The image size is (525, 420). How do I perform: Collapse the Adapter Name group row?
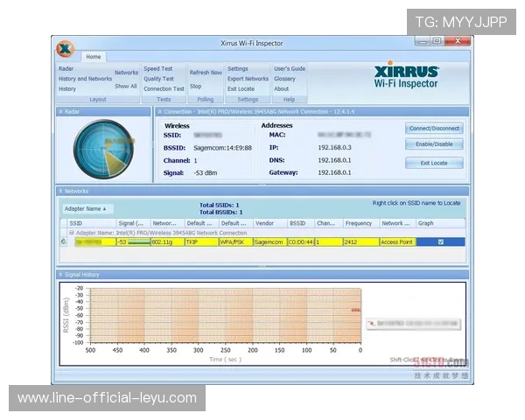(72, 233)
